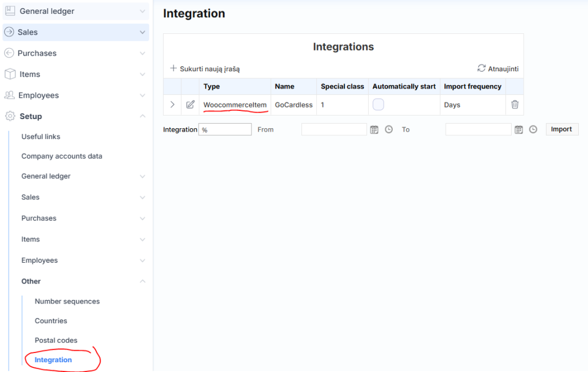Click the Integration filter input field
Viewport: 588px width, 372px height.
coord(225,130)
